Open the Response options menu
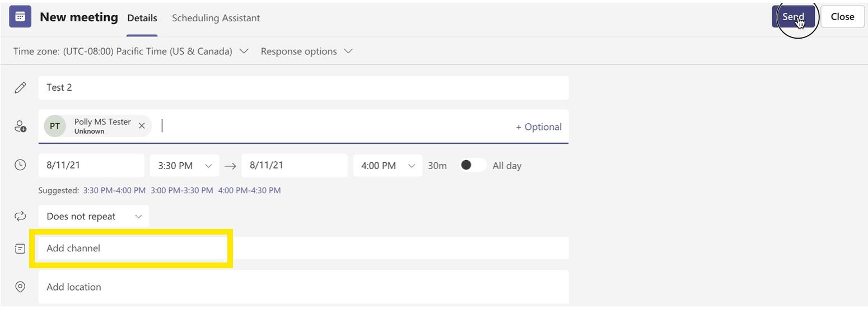 tap(307, 51)
